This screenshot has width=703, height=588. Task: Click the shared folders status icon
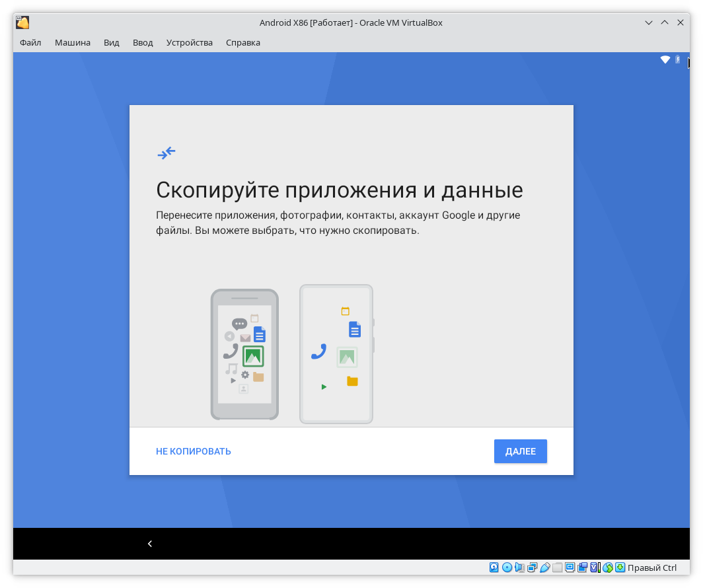(x=557, y=568)
